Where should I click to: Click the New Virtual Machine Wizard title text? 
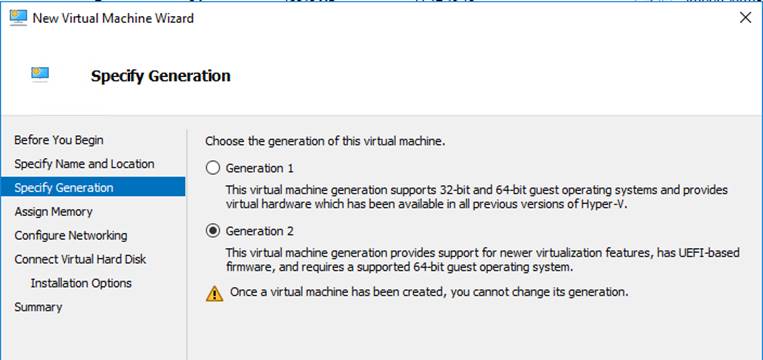113,18
